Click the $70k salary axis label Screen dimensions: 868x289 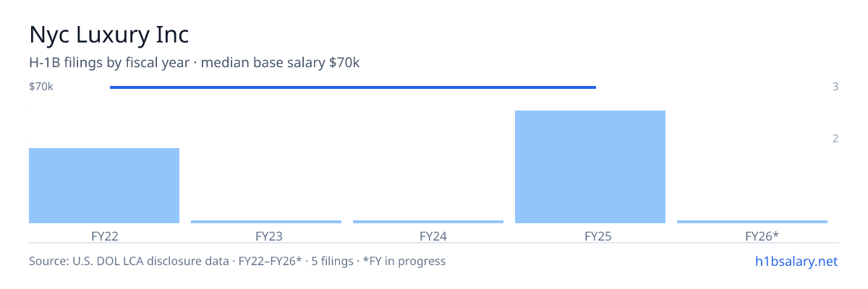pos(41,87)
